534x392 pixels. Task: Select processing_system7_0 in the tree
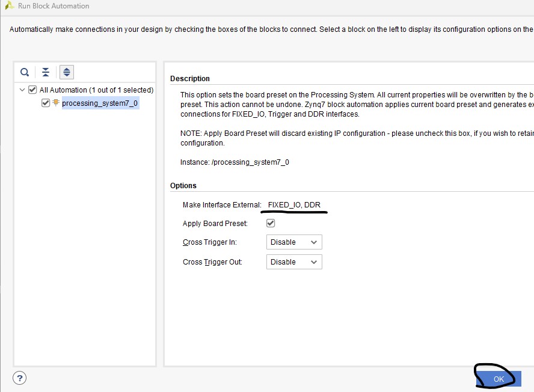[100, 103]
